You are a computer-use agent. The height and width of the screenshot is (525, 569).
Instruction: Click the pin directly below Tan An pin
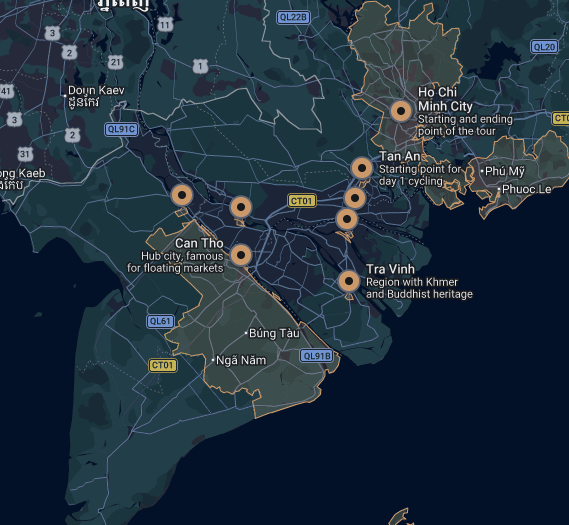point(355,198)
